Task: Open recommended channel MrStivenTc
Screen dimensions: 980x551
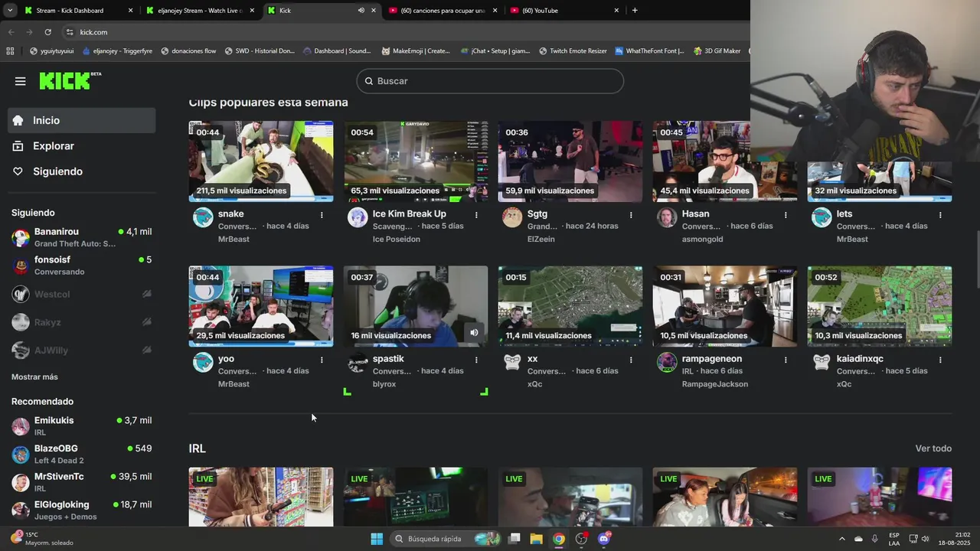Action: 82,482
